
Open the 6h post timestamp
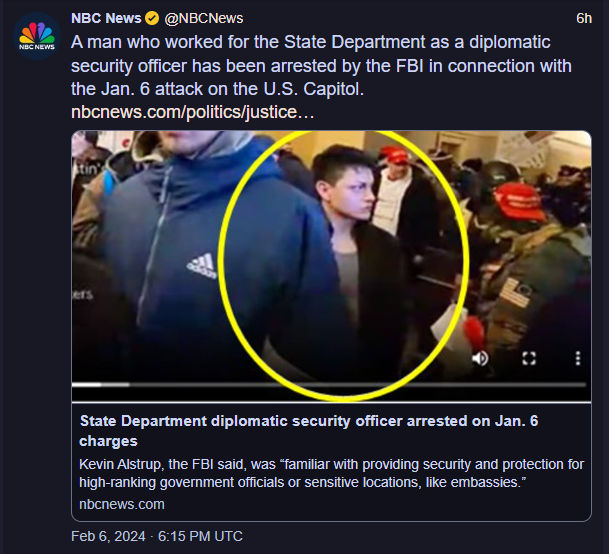(x=584, y=18)
